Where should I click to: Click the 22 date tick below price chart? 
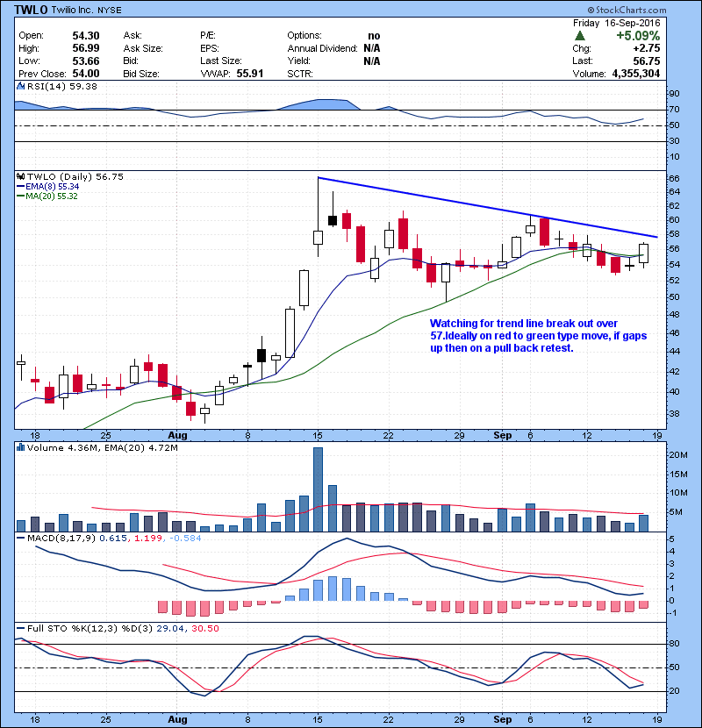(x=388, y=436)
